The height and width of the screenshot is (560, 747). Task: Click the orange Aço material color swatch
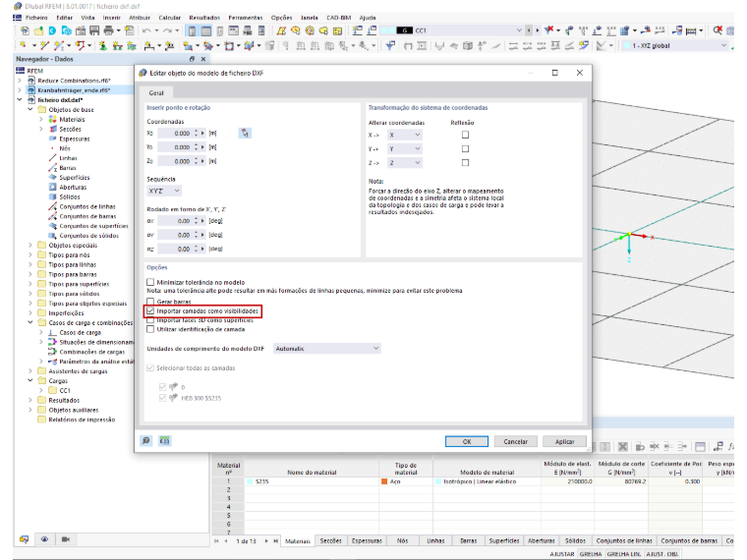tap(384, 481)
